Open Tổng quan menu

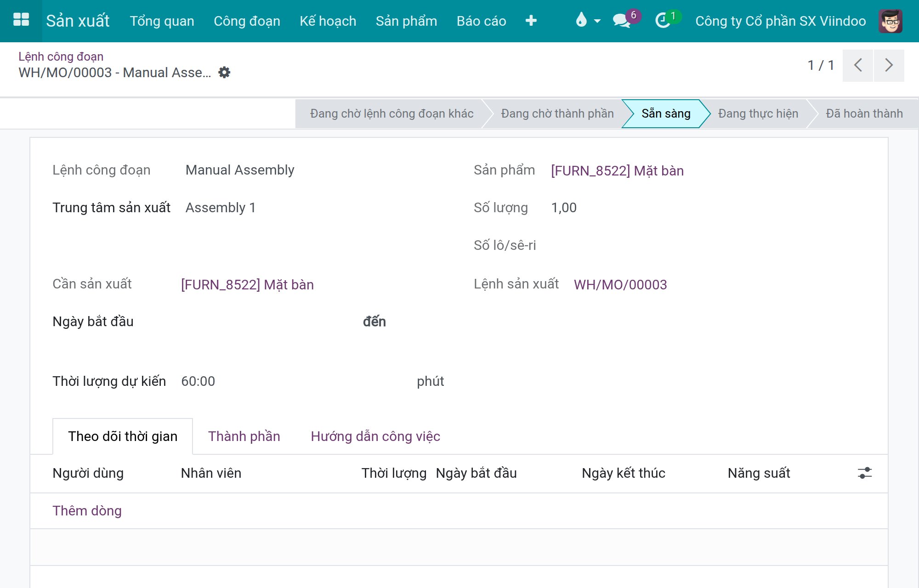[x=162, y=21]
